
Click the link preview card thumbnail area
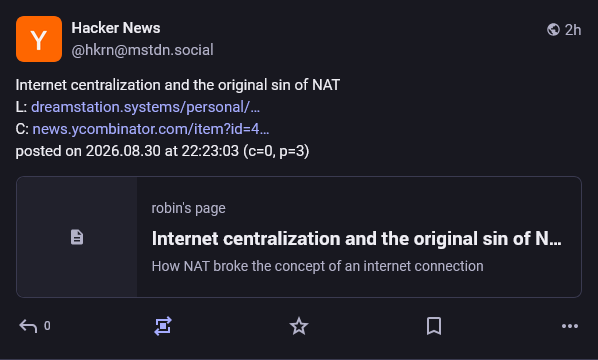point(77,237)
